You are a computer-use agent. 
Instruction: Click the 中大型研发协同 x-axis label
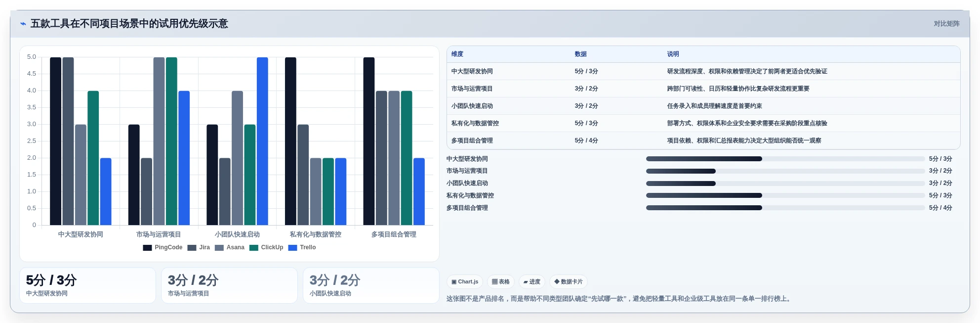click(81, 234)
